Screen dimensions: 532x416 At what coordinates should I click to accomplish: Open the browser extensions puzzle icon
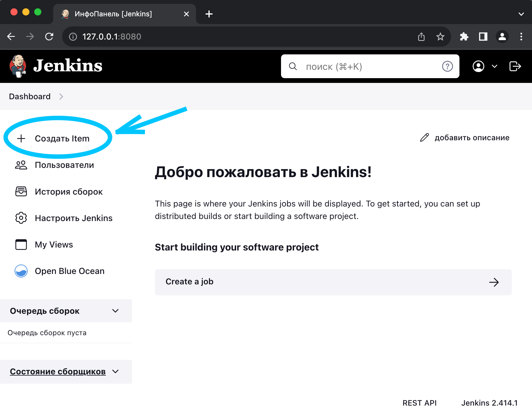point(464,37)
